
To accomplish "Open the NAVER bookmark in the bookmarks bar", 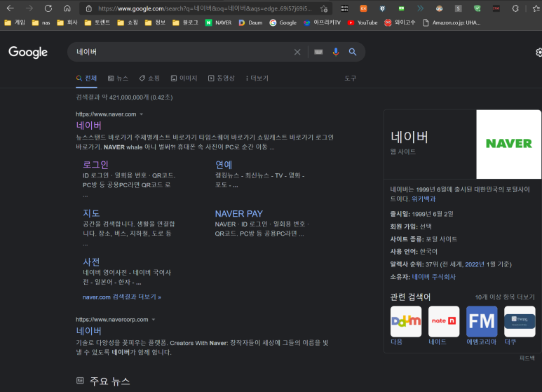I will click(219, 22).
